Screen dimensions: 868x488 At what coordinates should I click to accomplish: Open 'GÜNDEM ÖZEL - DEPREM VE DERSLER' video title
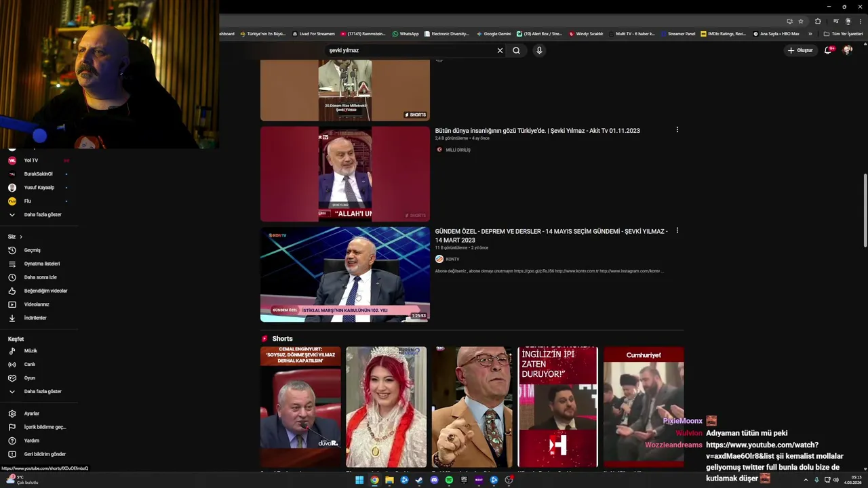click(551, 236)
